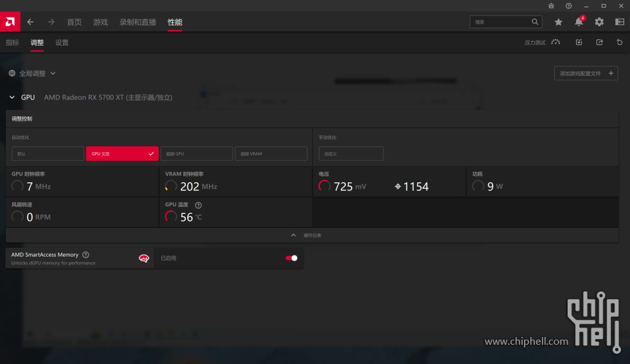Click the magnifier icon in the search box
The image size is (630, 364).
click(535, 22)
